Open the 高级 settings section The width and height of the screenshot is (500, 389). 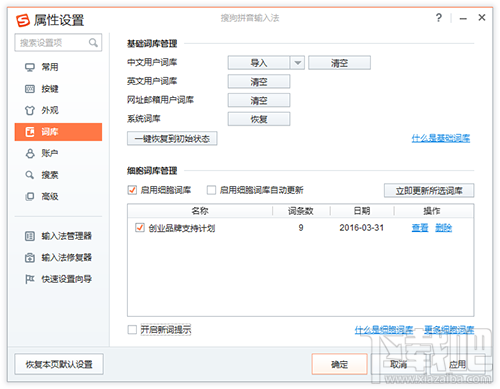58,196
